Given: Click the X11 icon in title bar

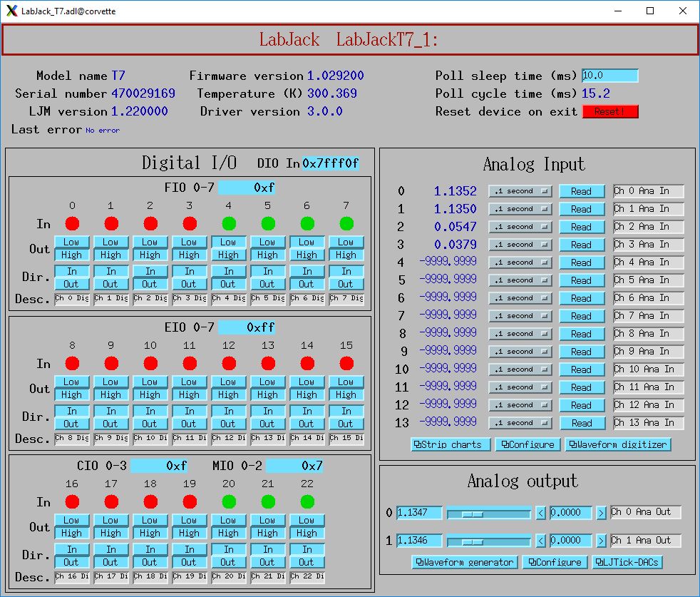Looking at the screenshot, I should pos(11,11).
